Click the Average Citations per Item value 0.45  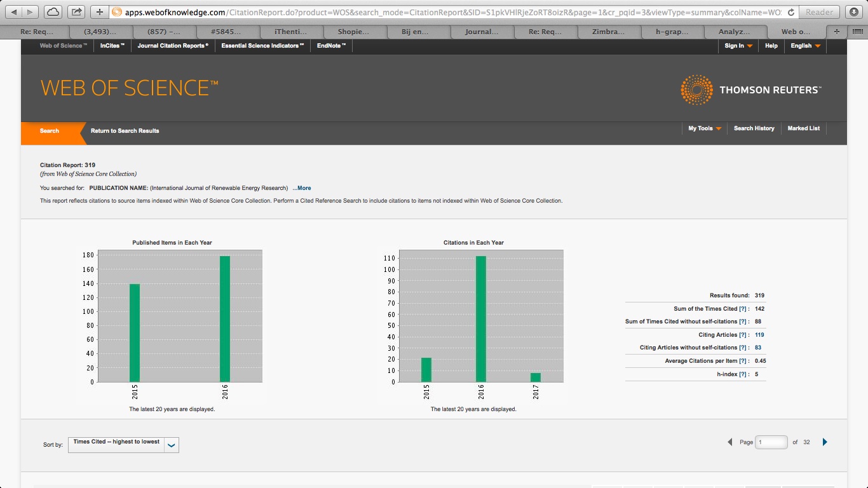pyautogui.click(x=760, y=361)
